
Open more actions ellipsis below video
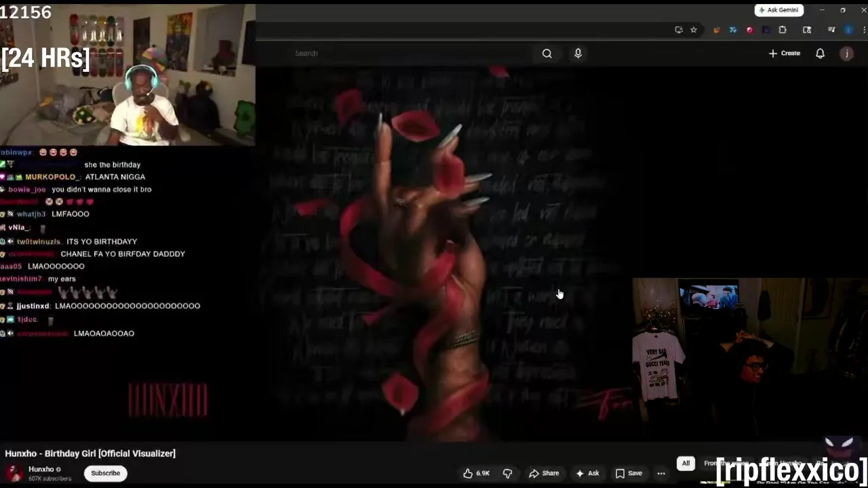[x=661, y=473]
